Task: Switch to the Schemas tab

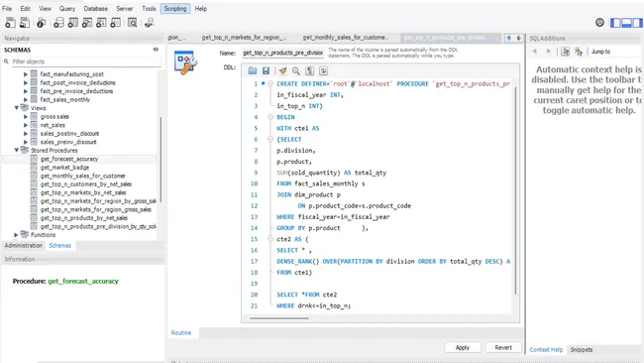Action: coord(60,245)
